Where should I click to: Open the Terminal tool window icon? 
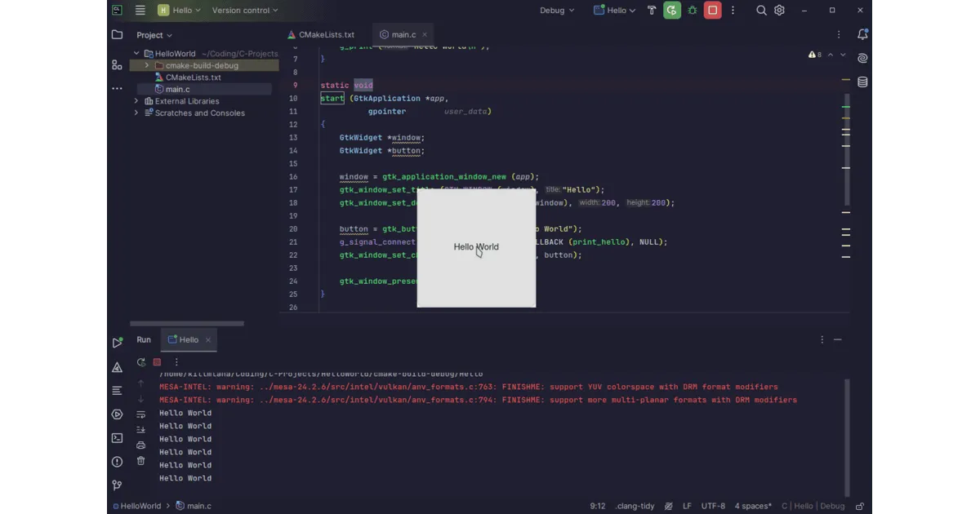coord(117,437)
